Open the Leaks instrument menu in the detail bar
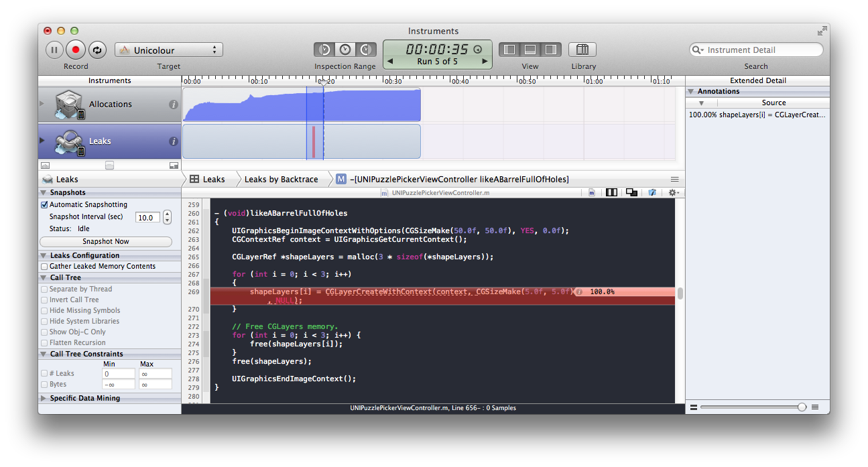The image size is (868, 467). pos(60,180)
